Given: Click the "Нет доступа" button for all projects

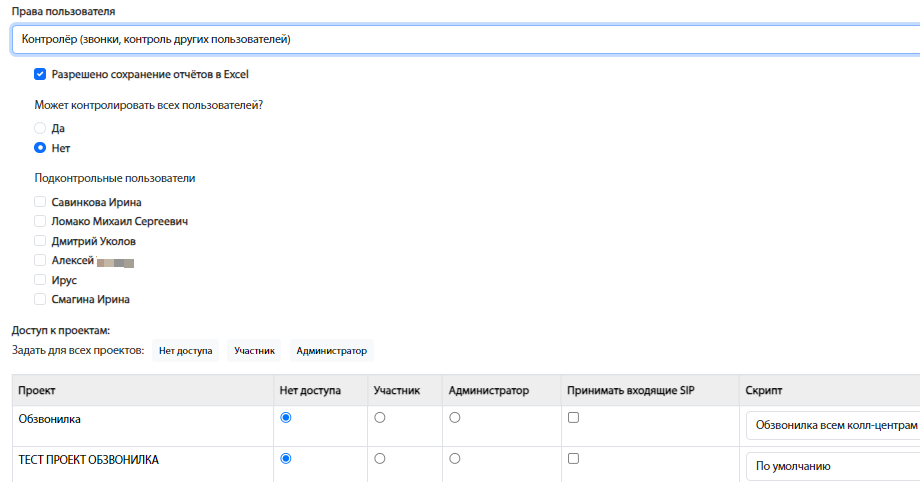Looking at the screenshot, I should (x=186, y=351).
